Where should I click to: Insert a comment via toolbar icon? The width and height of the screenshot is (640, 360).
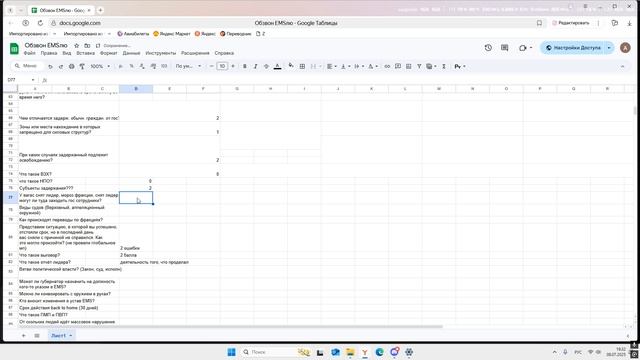pos(398,66)
